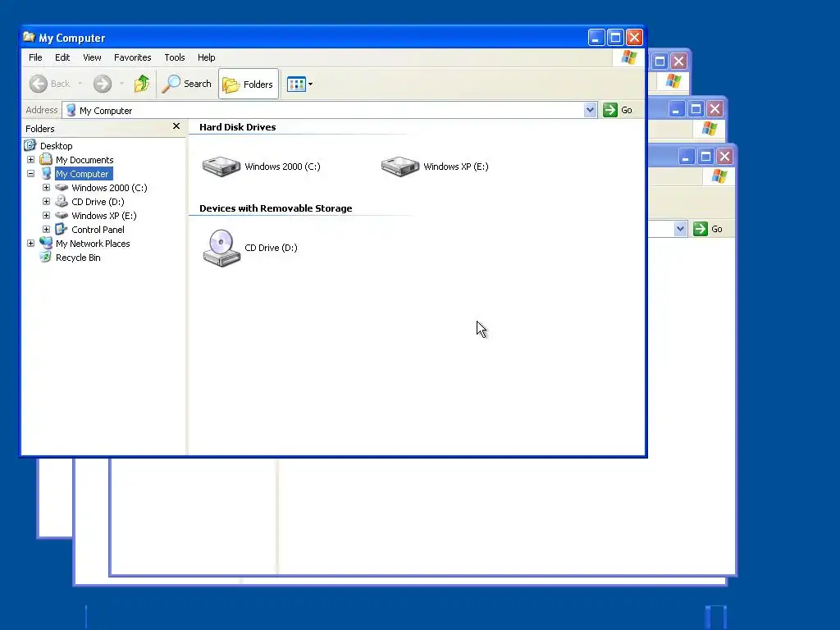Click the Go button
The width and height of the screenshot is (840, 630).
619,110
